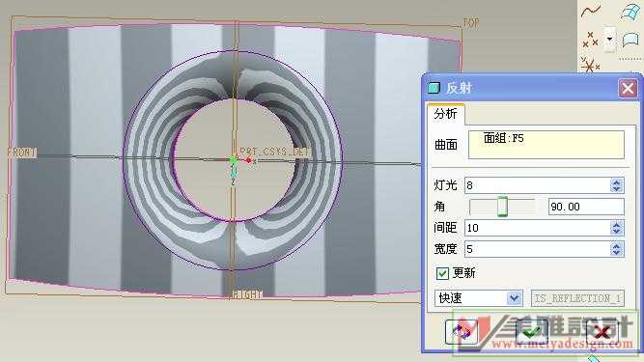Select the style surface icon
The height and width of the screenshot is (362, 644).
coord(630,40)
